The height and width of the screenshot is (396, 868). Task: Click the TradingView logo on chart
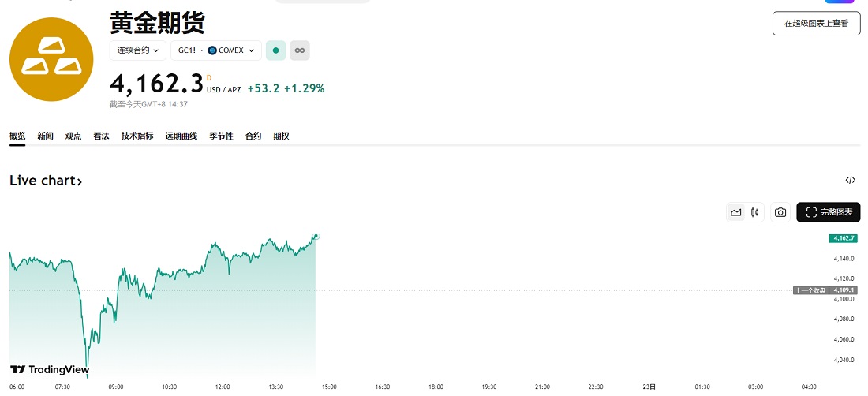point(49,369)
